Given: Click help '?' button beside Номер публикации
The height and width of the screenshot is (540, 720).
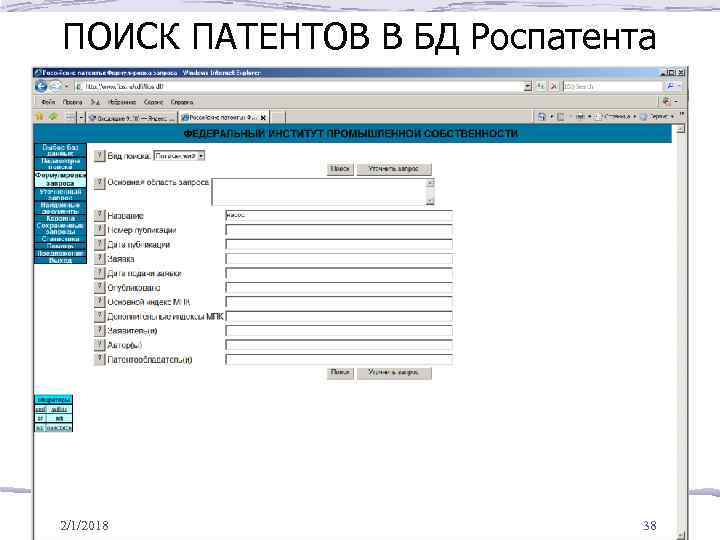Looking at the screenshot, I should point(99,230).
